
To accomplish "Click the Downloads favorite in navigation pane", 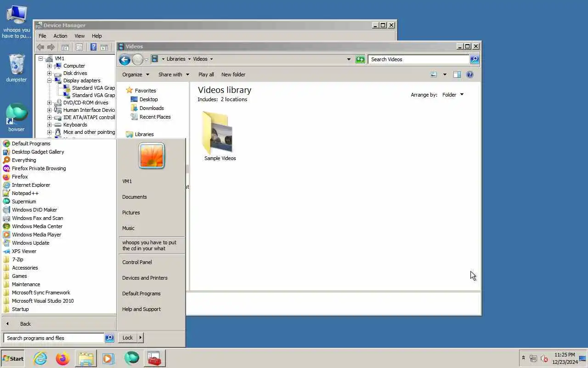I will coord(152,108).
